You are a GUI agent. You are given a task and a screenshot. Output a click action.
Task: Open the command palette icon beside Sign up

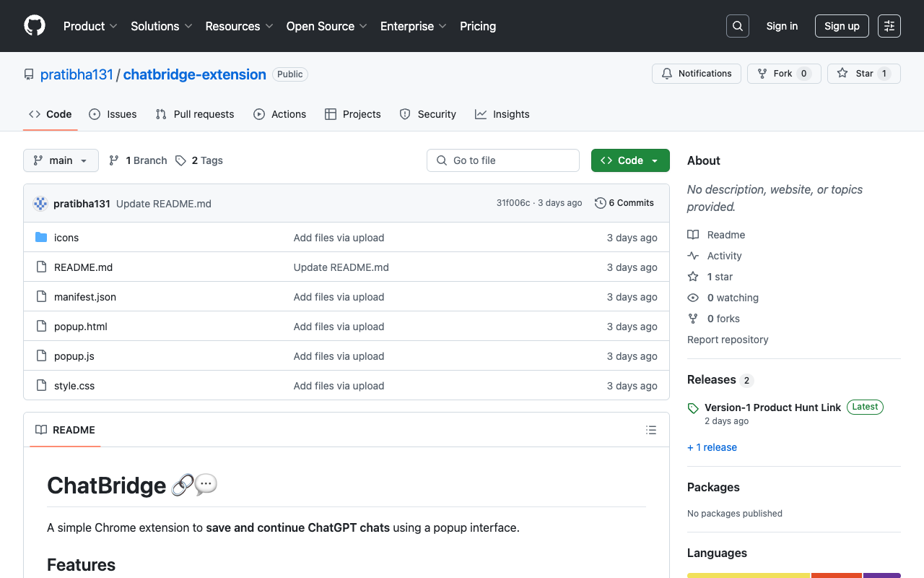point(889,25)
